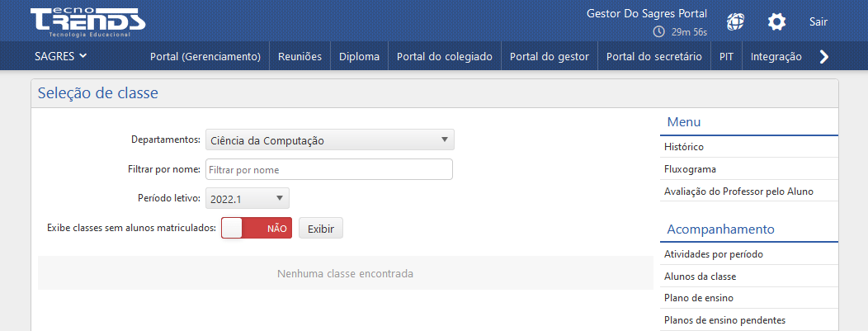This screenshot has width=868, height=331.
Task: Open the settings gear icon
Action: point(776,22)
